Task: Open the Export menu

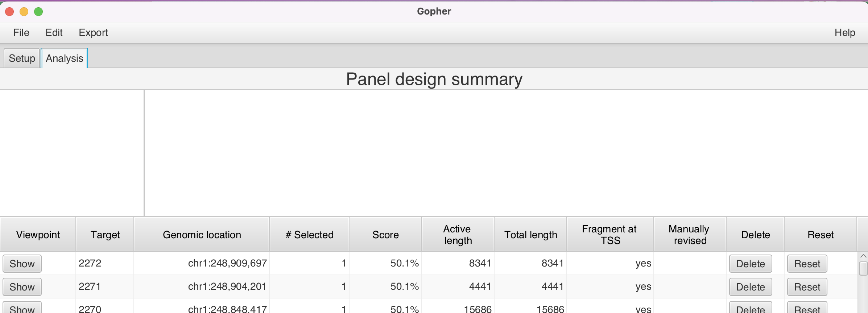Action: 93,32
